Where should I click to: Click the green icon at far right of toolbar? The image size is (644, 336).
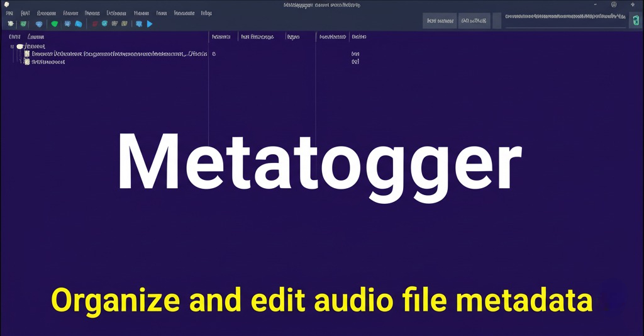click(x=635, y=21)
